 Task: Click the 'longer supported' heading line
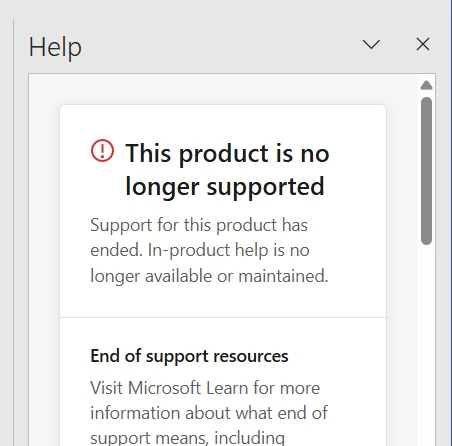[225, 187]
